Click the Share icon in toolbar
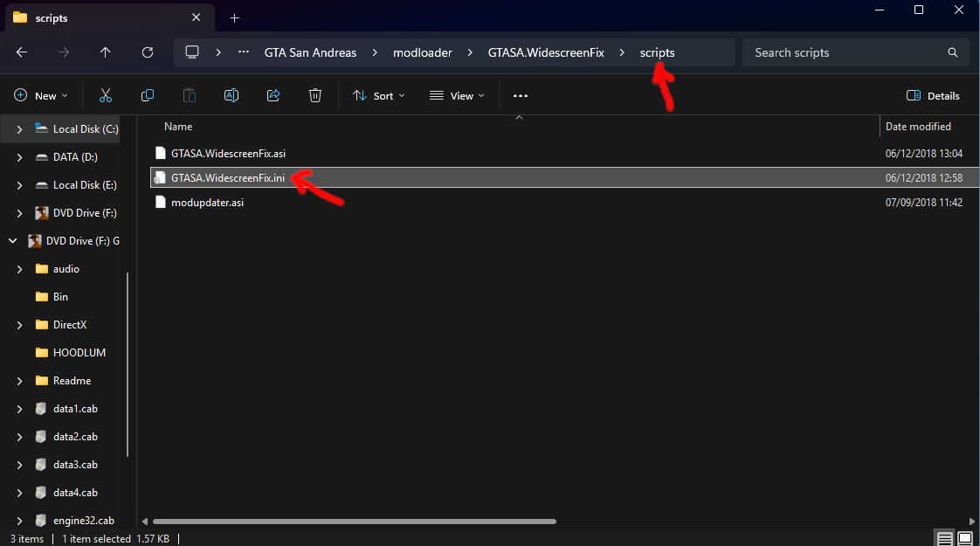 click(x=273, y=96)
